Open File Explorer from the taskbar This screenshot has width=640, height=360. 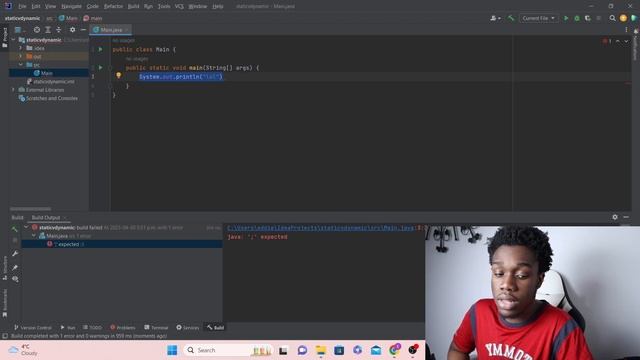coord(321,350)
